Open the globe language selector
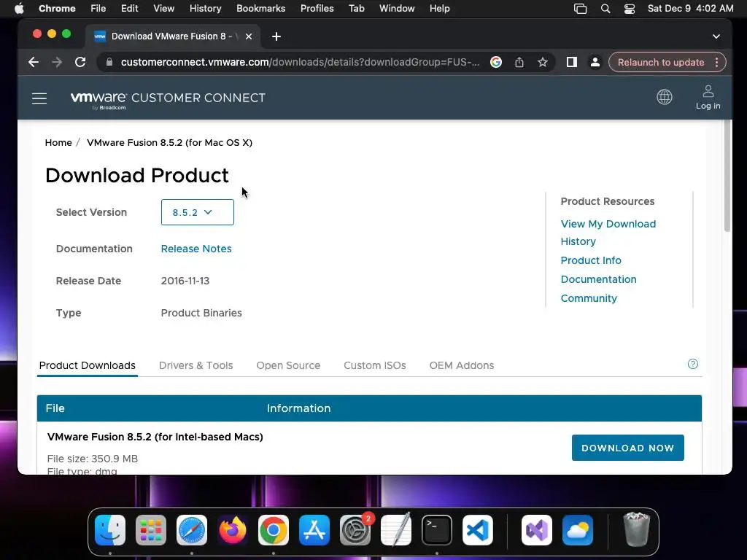 point(664,97)
